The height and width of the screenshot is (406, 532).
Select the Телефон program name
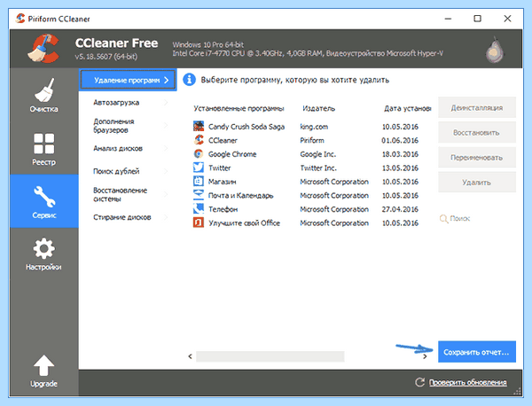click(x=223, y=209)
